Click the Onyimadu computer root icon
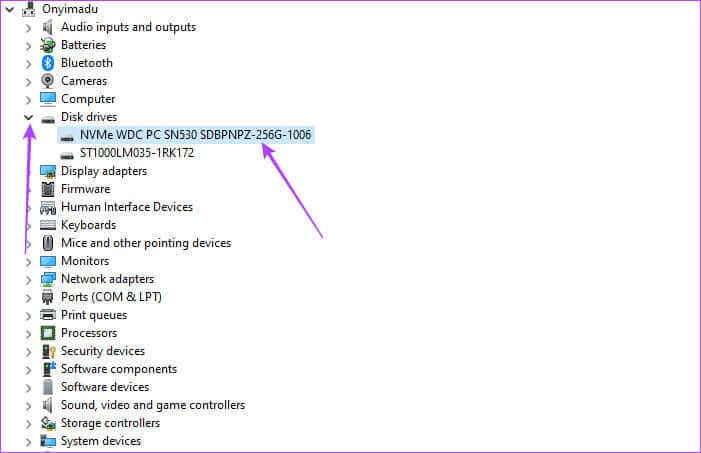Viewport: 701px width, 453px height. [x=29, y=8]
